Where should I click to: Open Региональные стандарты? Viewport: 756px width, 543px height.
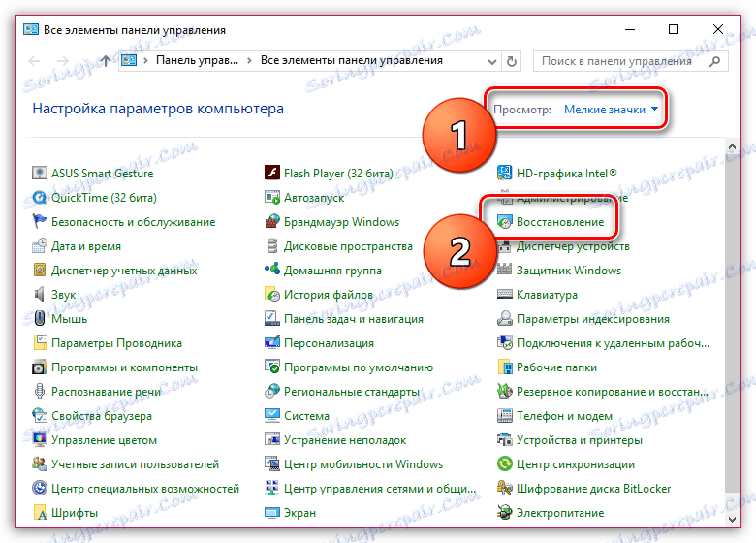[x=352, y=392]
